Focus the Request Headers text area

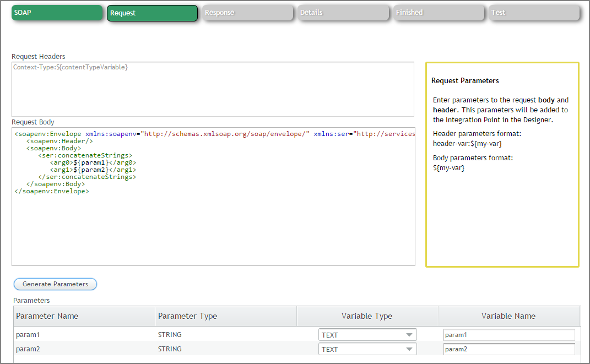tap(213, 89)
